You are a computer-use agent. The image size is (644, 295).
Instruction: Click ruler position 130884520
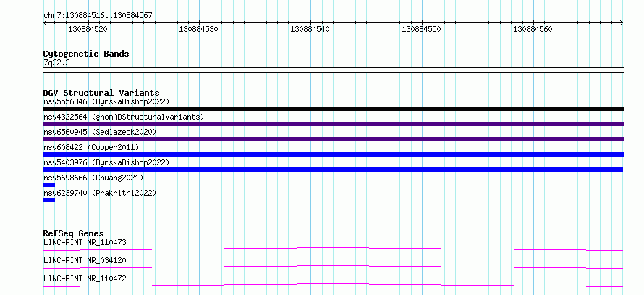88,30
